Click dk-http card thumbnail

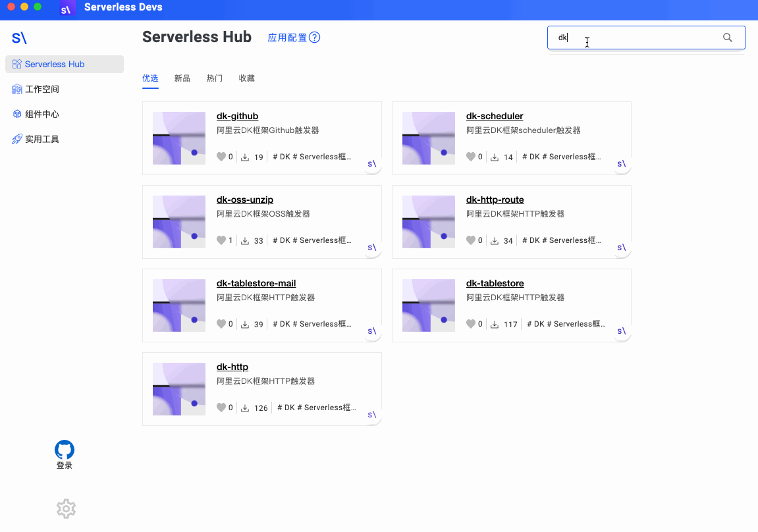179,389
